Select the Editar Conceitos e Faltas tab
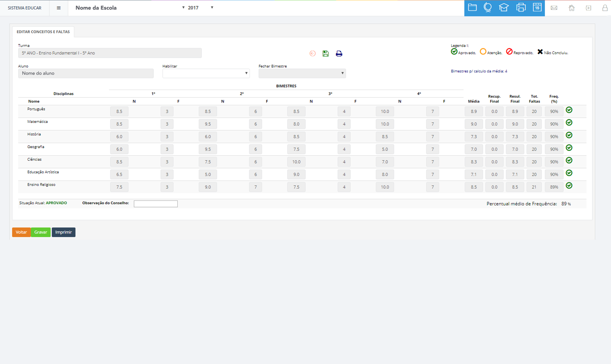This screenshot has height=364, width=611. coord(43,32)
